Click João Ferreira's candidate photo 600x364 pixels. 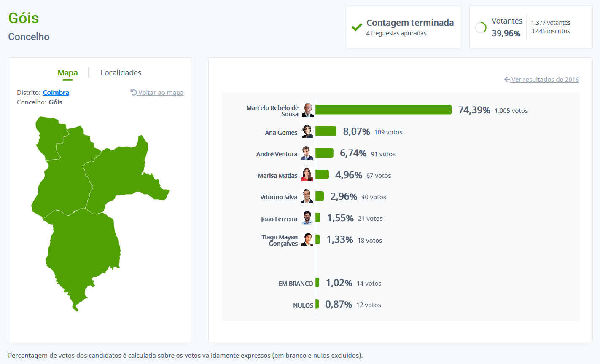[307, 218]
